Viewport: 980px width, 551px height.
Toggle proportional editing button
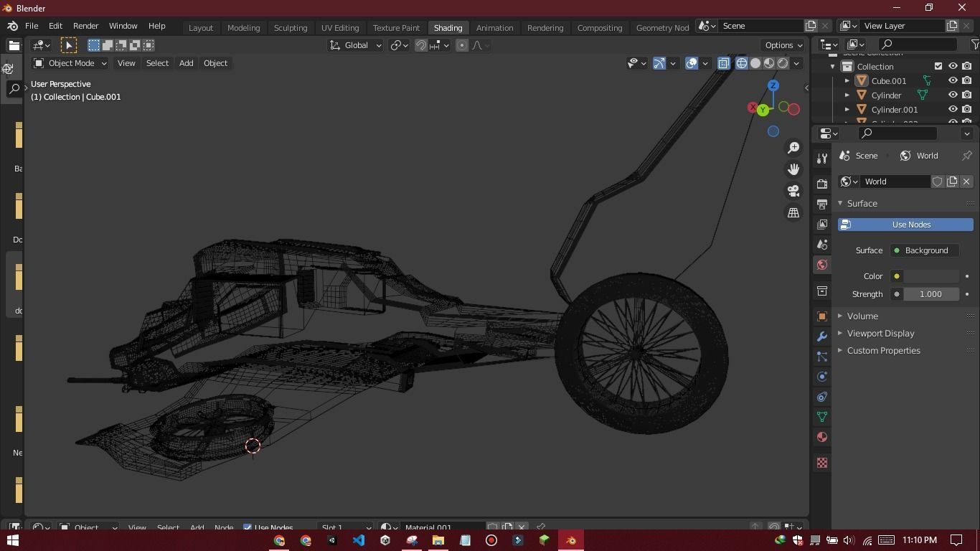pyautogui.click(x=462, y=45)
